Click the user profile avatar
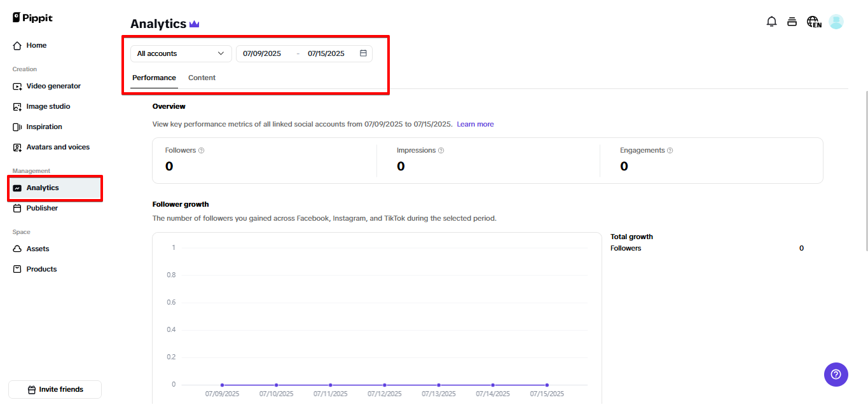 coord(836,22)
